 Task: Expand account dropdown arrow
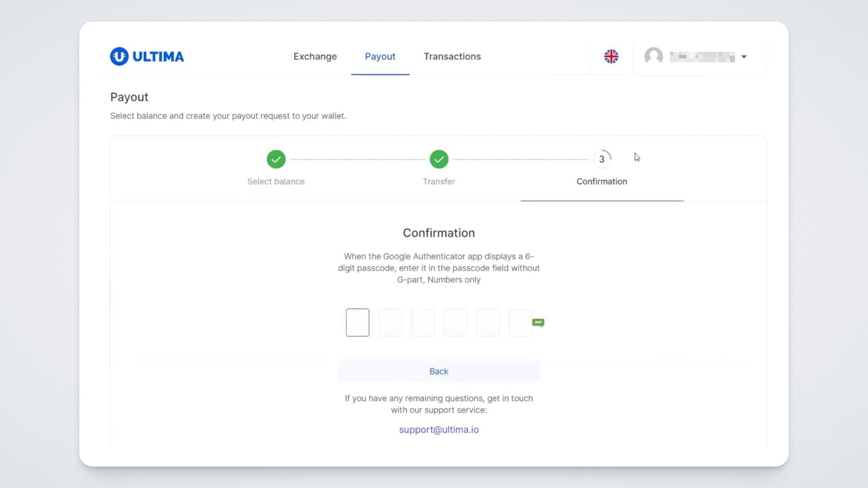coord(744,57)
